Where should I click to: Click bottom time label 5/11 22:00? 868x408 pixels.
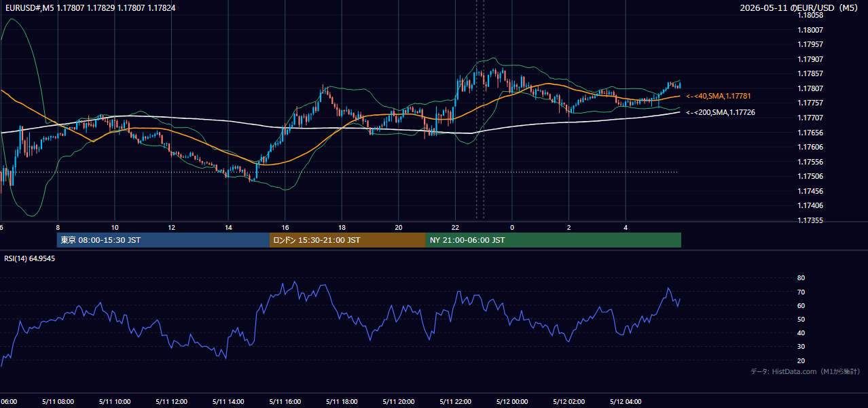coord(456,402)
